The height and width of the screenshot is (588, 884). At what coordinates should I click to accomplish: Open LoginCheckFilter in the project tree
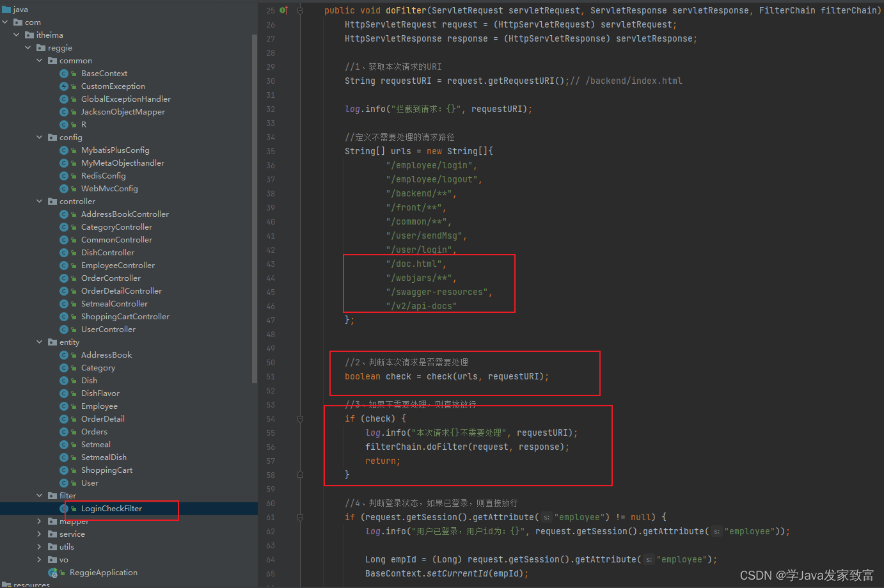point(111,509)
